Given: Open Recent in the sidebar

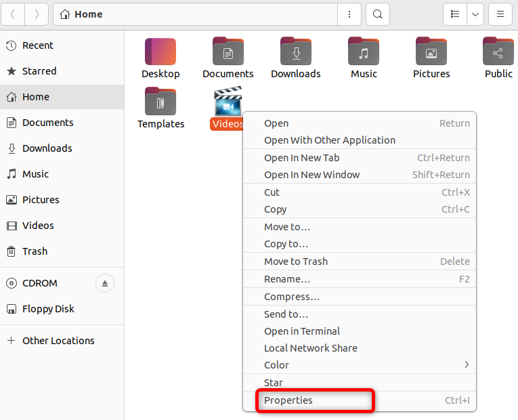Looking at the screenshot, I should [x=62, y=45].
